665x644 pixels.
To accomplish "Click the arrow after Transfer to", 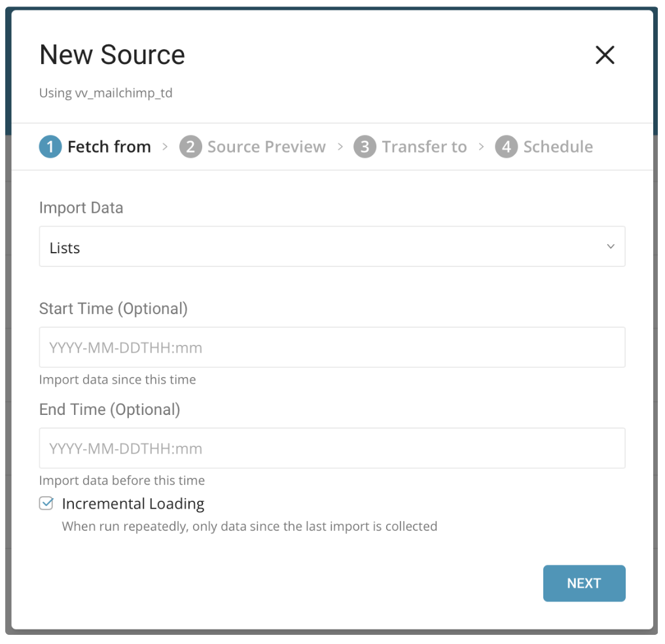I will (482, 147).
